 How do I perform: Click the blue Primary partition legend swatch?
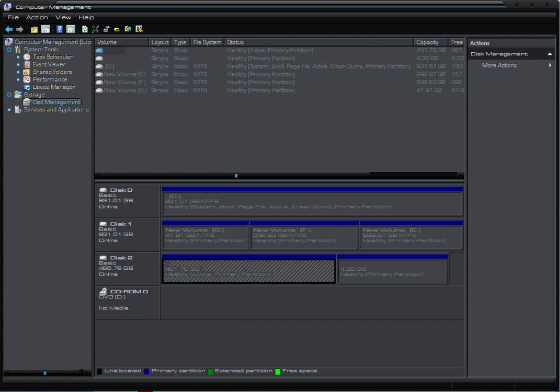tap(146, 371)
